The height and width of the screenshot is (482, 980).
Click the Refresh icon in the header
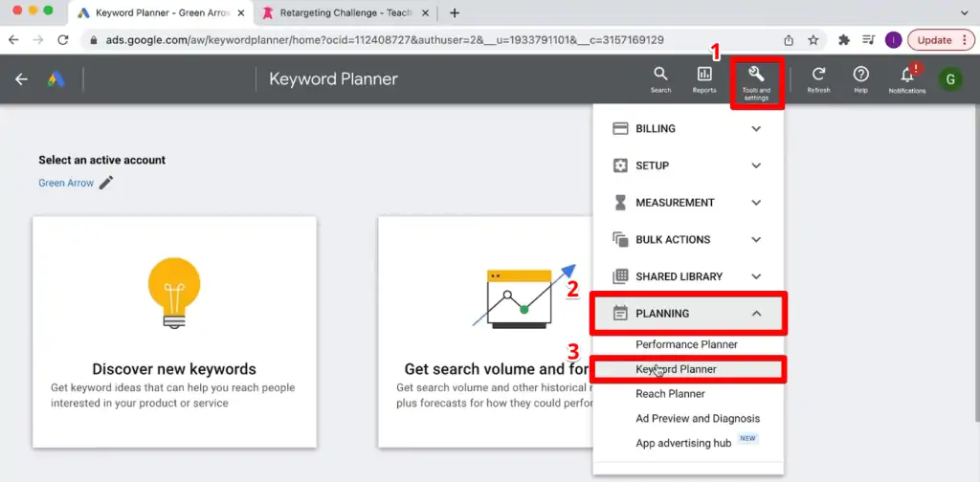point(818,75)
